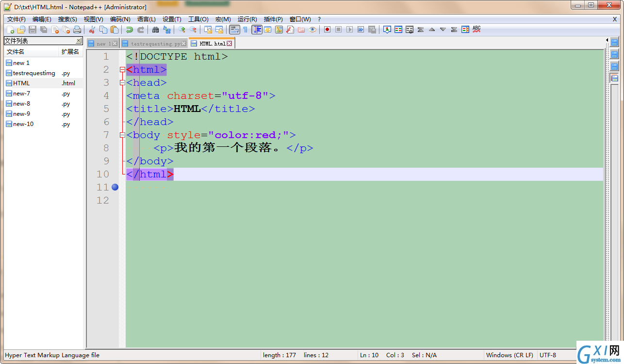Collapse the body fold on line 7

[122, 135]
